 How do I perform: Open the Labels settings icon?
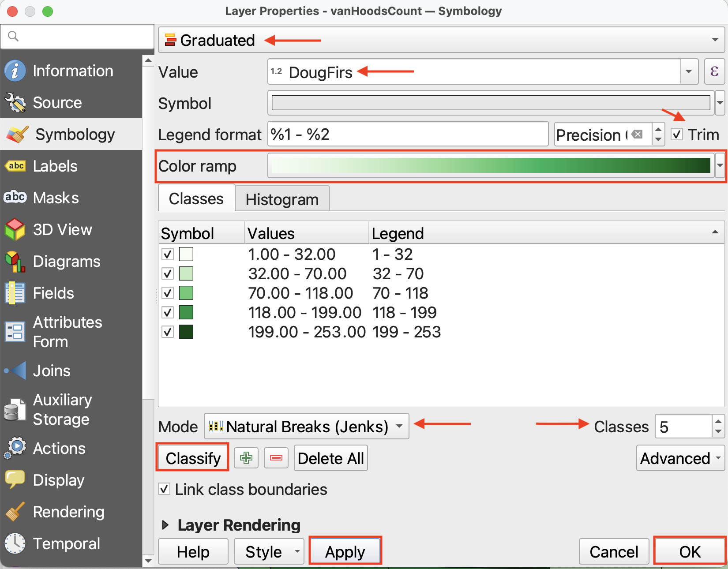tap(15, 166)
